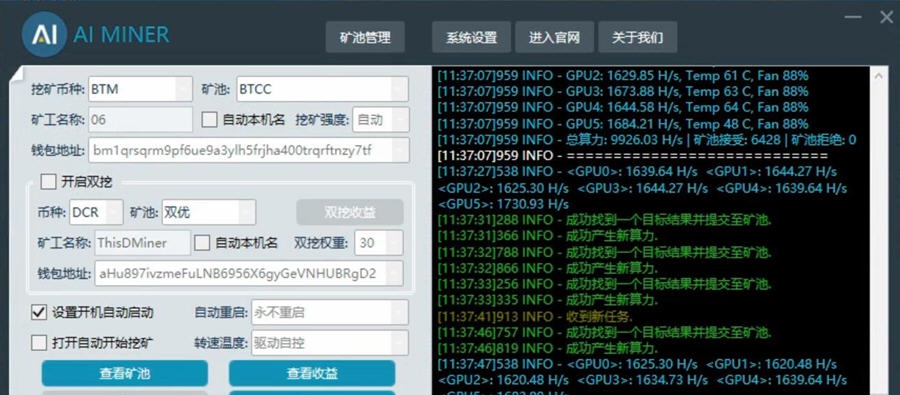Expand the dual-mining 币种 DCR dropdown
Viewport: 900px width, 395px height.
[96, 212]
